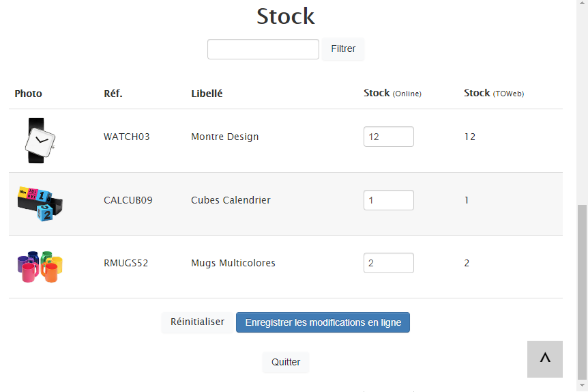Edit online stock field for RMUGS52

click(x=389, y=263)
